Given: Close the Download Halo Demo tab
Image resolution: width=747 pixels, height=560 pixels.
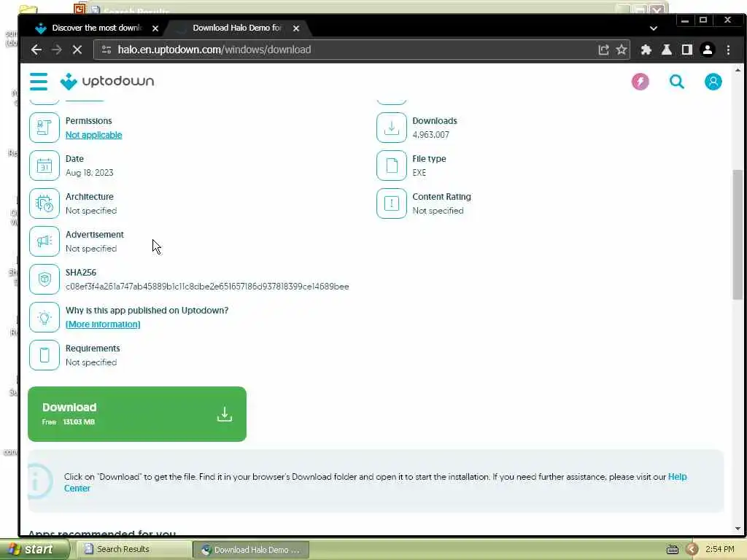Looking at the screenshot, I should (296, 28).
